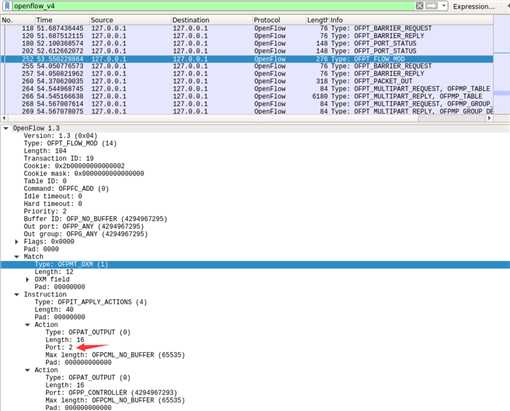The height and width of the screenshot is (411, 510).
Task: Expand the Flags: 0x0000 node
Action: tap(17, 242)
